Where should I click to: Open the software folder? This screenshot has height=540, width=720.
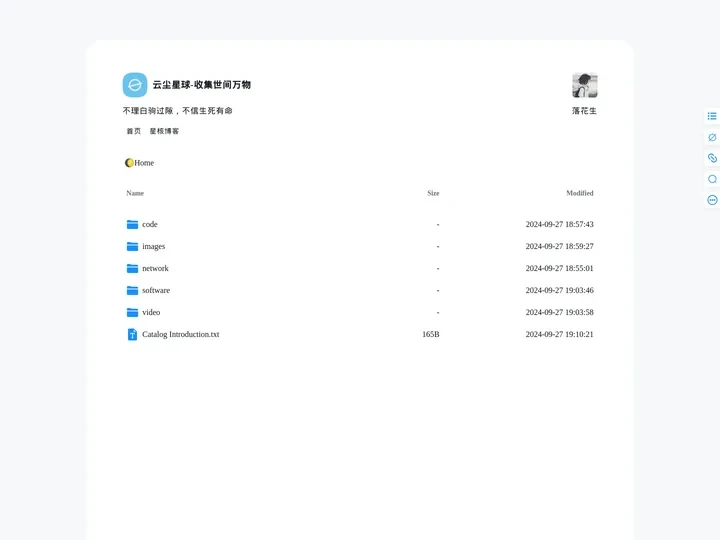click(156, 290)
